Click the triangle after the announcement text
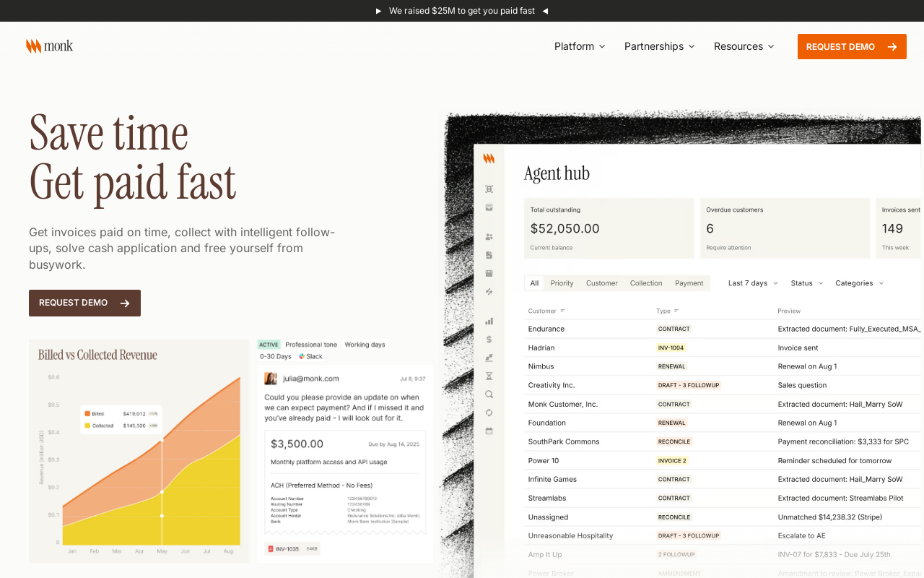Image resolution: width=924 pixels, height=578 pixels. [x=545, y=11]
